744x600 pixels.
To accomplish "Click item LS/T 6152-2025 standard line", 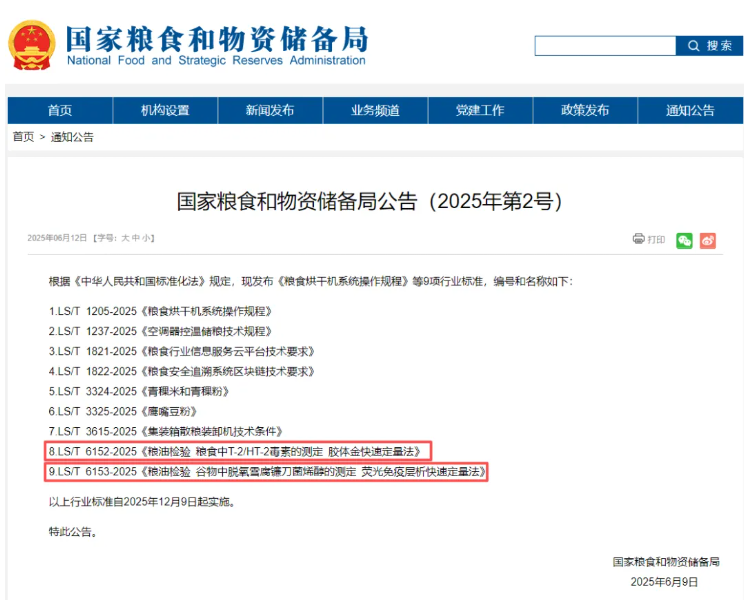I will 235,452.
